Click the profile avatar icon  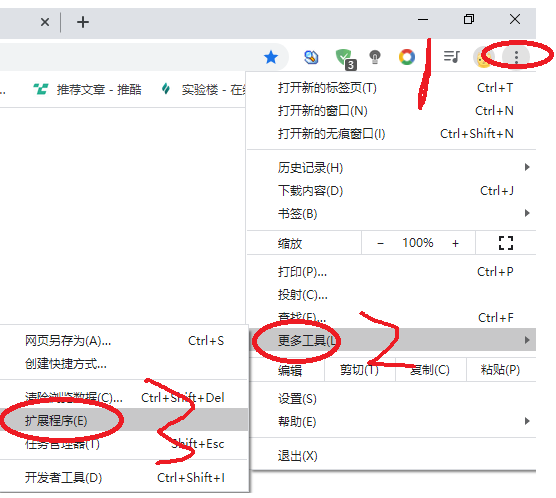click(x=483, y=57)
